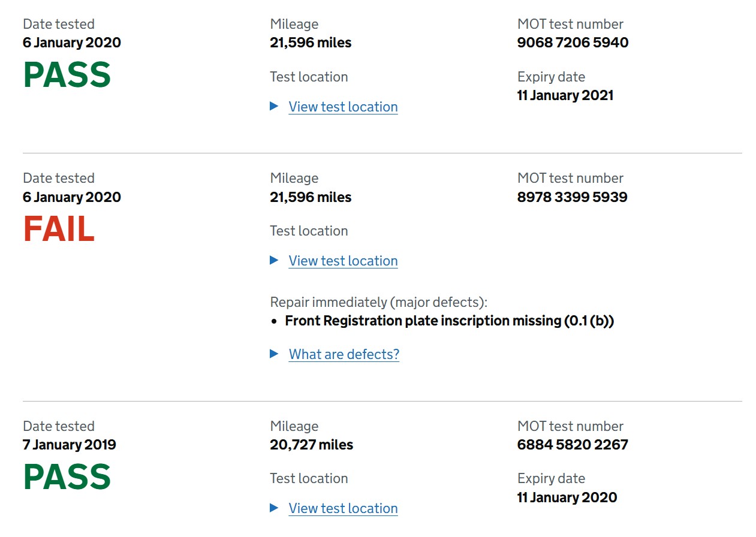Viewport: 756px width, 537px height.
Task: Click the triangle beside the 2019 test's location
Action: (274, 508)
